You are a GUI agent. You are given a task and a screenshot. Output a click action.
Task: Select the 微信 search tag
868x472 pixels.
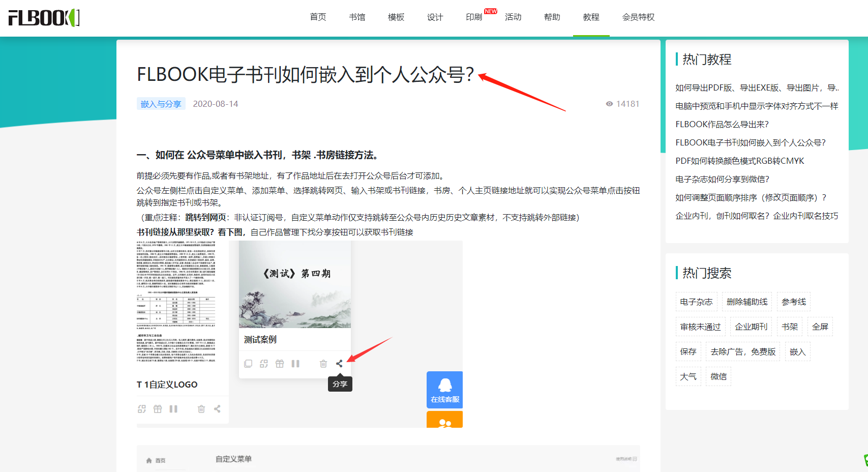(x=719, y=376)
